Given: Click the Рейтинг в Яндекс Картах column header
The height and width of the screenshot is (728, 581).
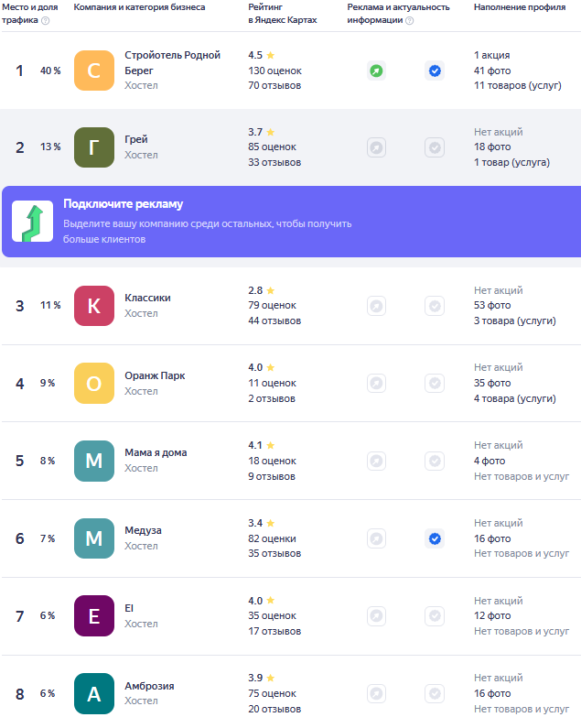Looking at the screenshot, I should pyautogui.click(x=283, y=14).
